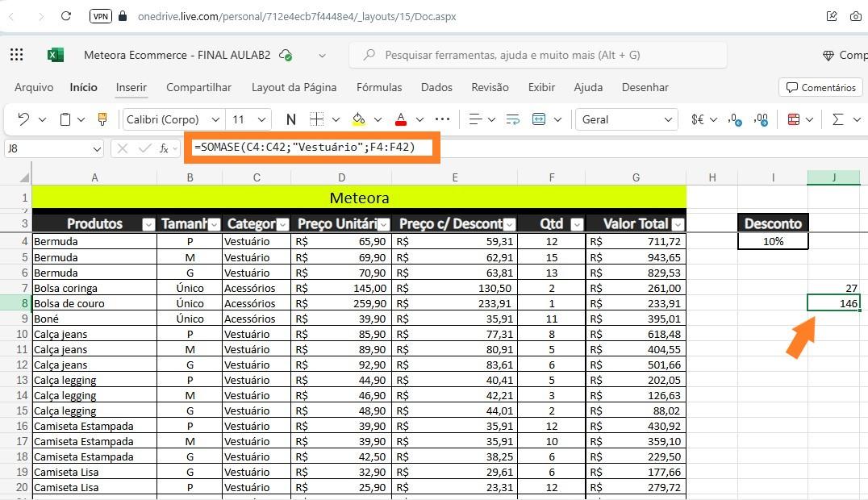Viewport: 868px width, 500px height.
Task: Click the browser camera snapshot icon
Action: pos(856,16)
